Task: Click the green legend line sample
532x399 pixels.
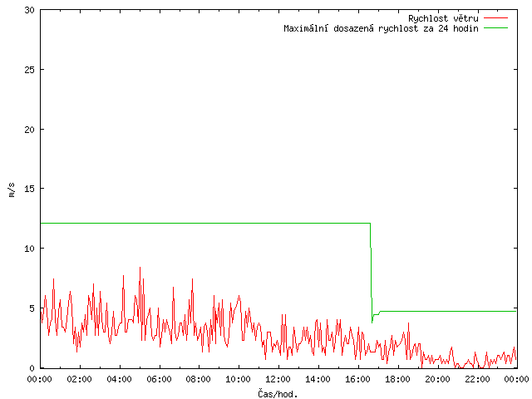Action: pyautogui.click(x=495, y=28)
